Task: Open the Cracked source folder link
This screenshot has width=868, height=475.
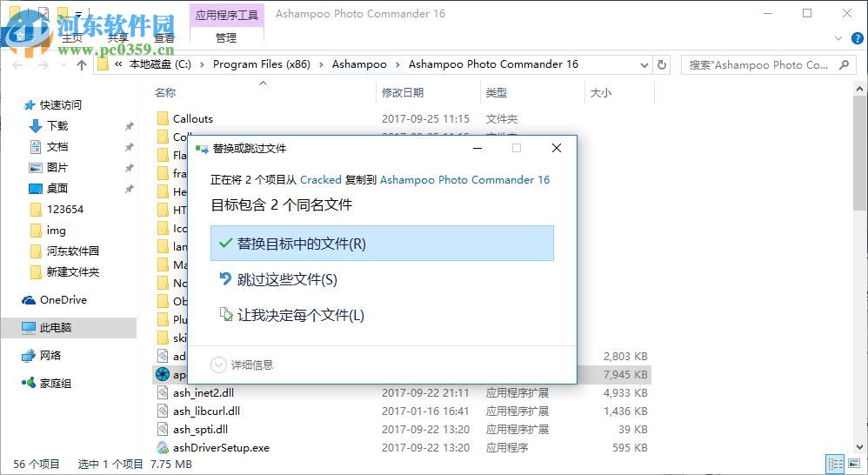Action: [x=321, y=179]
